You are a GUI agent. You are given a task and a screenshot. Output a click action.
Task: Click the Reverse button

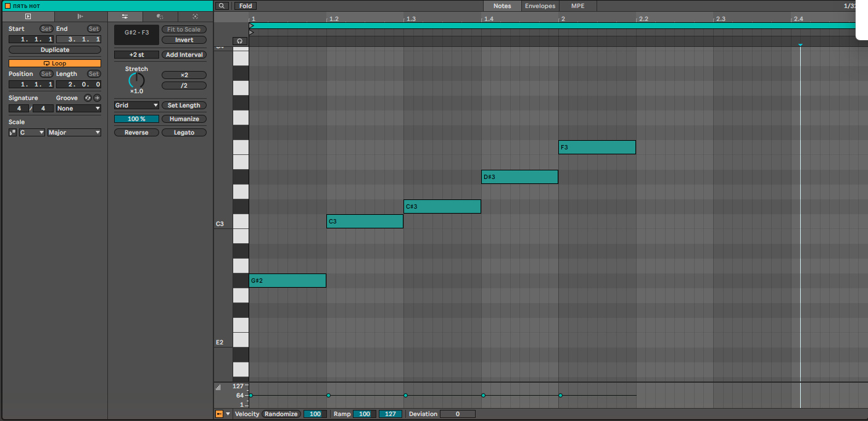point(136,133)
